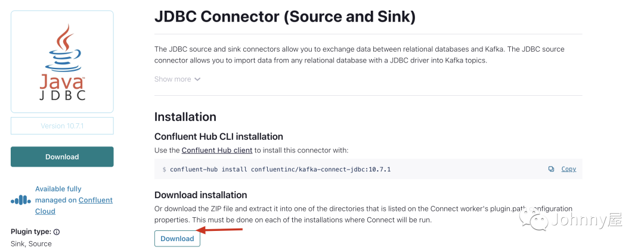The image size is (644, 250).
Task: Follow the Confluent Cloud link
Action: 95,200
